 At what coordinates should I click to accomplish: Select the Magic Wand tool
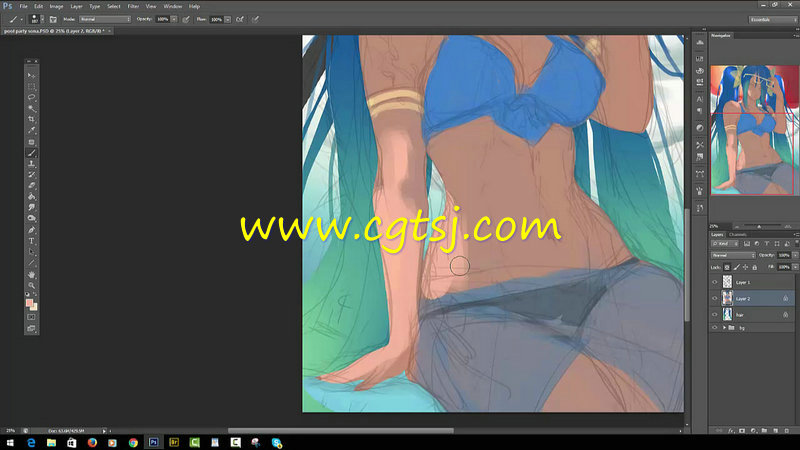tap(31, 108)
